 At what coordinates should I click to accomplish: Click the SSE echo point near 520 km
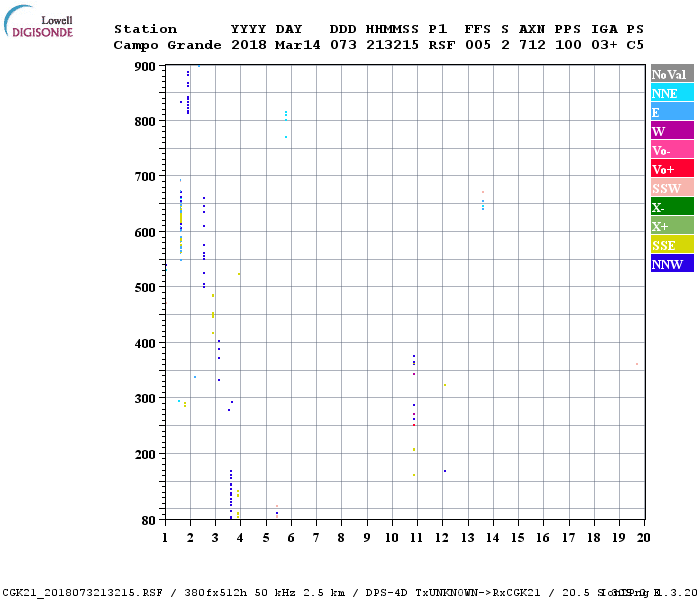tap(239, 274)
